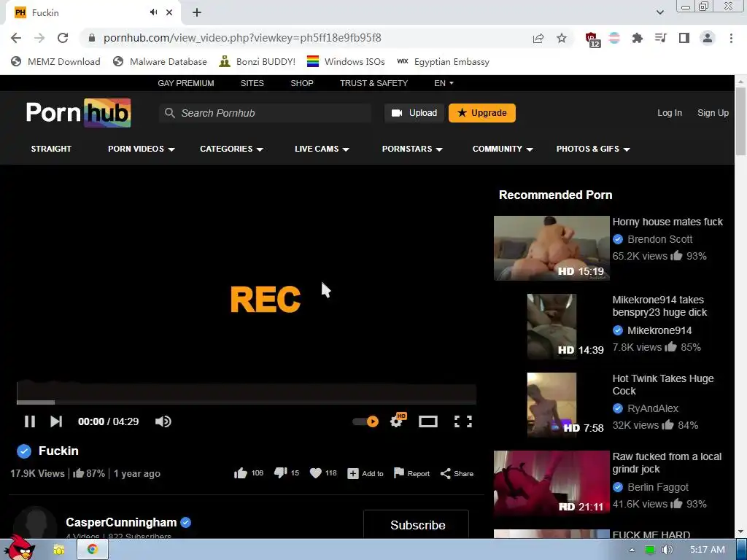Image resolution: width=747 pixels, height=560 pixels.
Task: Open the Chrome media control icon
Action: (660, 38)
